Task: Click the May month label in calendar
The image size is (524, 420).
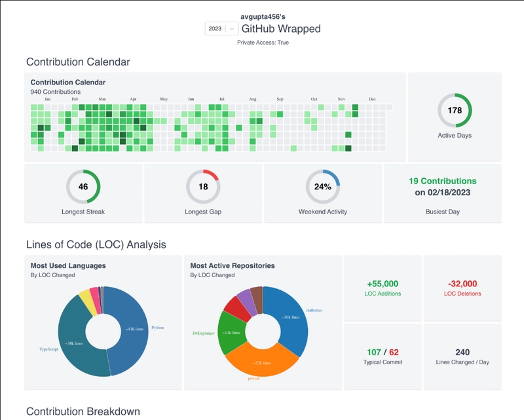Action: click(x=164, y=99)
